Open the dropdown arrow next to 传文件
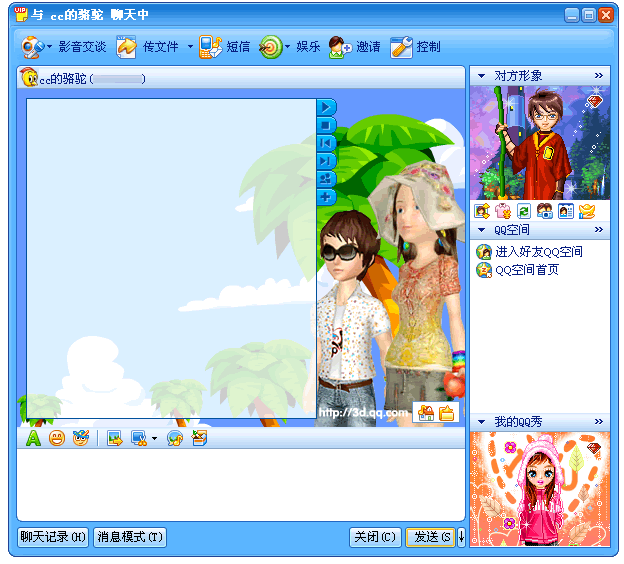Image resolution: width=624 pixels, height=564 pixels. (x=190, y=47)
